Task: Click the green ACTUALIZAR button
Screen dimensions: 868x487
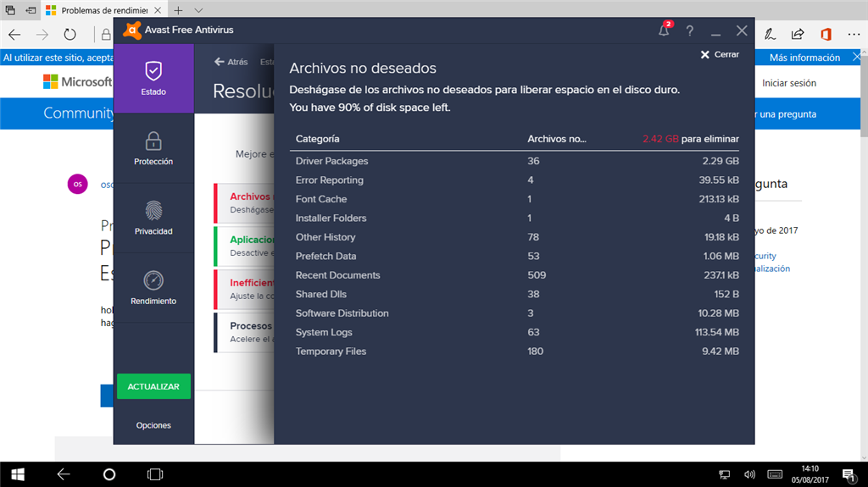Action: coord(153,386)
